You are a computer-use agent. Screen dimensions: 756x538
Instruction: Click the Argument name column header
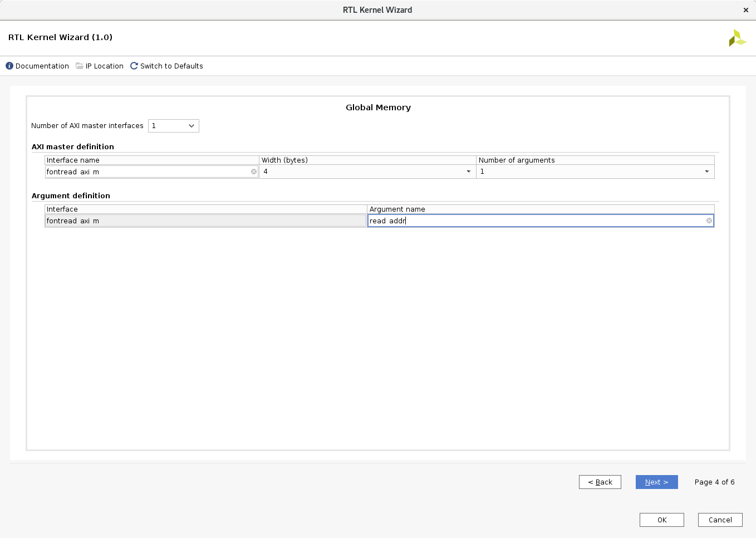[x=540, y=209]
